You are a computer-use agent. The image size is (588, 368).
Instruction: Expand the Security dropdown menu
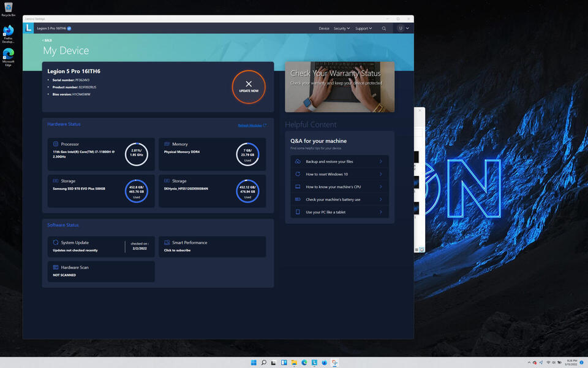coord(342,29)
